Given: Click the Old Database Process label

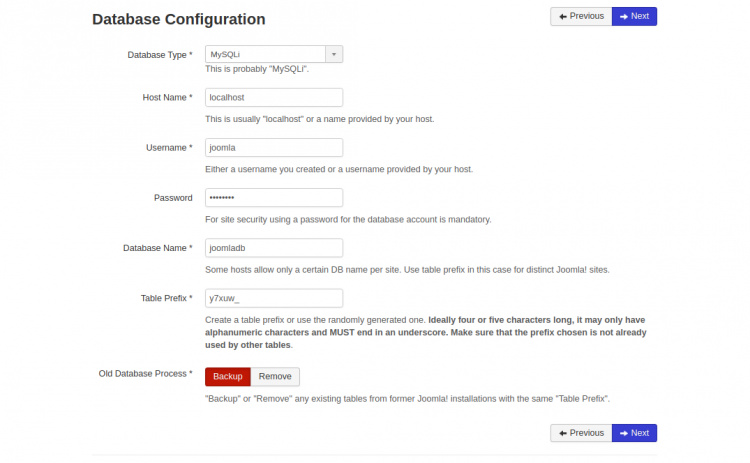Looking at the screenshot, I should pos(144,373).
